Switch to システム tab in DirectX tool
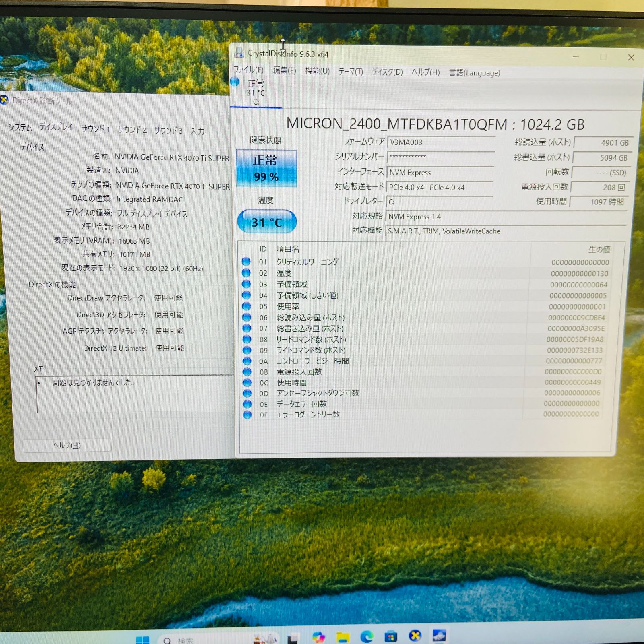This screenshot has height=644, width=644. [x=20, y=127]
